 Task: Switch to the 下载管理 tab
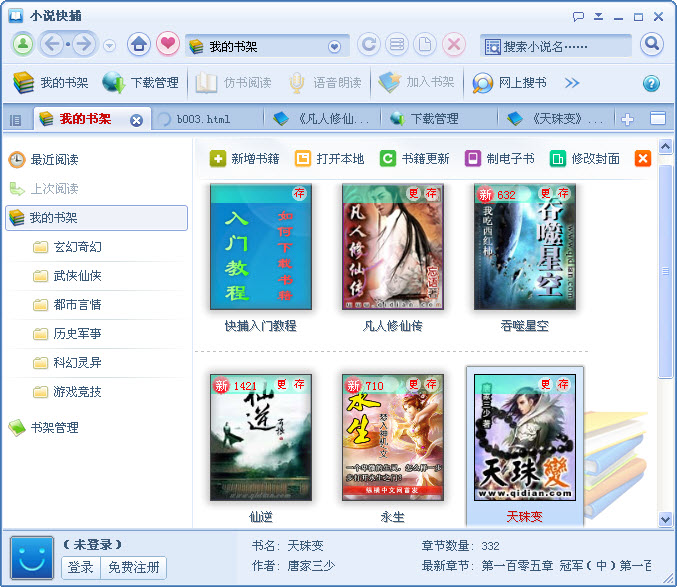point(439,119)
